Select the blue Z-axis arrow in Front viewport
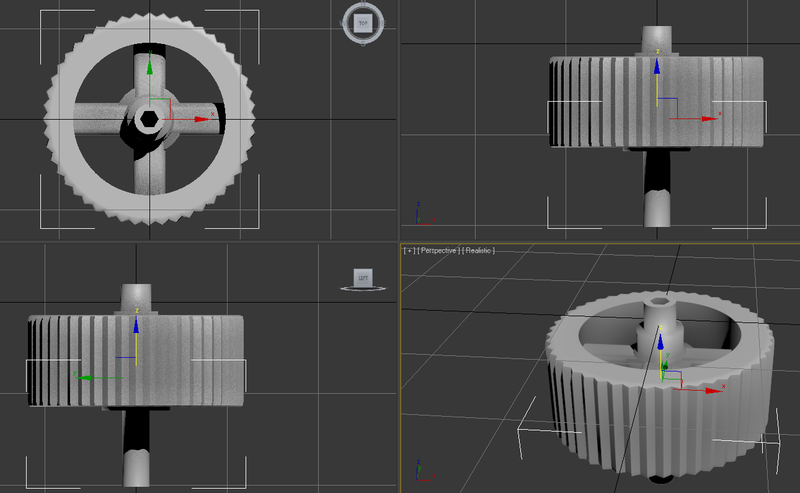The height and width of the screenshot is (493, 800). [x=656, y=67]
